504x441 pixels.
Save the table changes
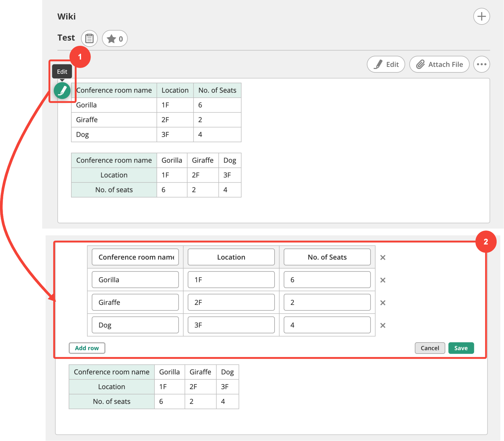click(x=461, y=348)
